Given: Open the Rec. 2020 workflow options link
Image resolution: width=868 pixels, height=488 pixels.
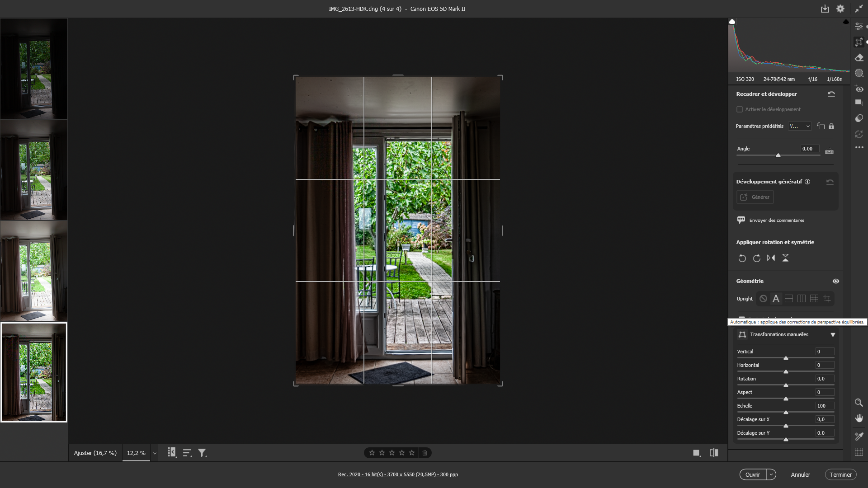Looking at the screenshot, I should click(x=398, y=474).
